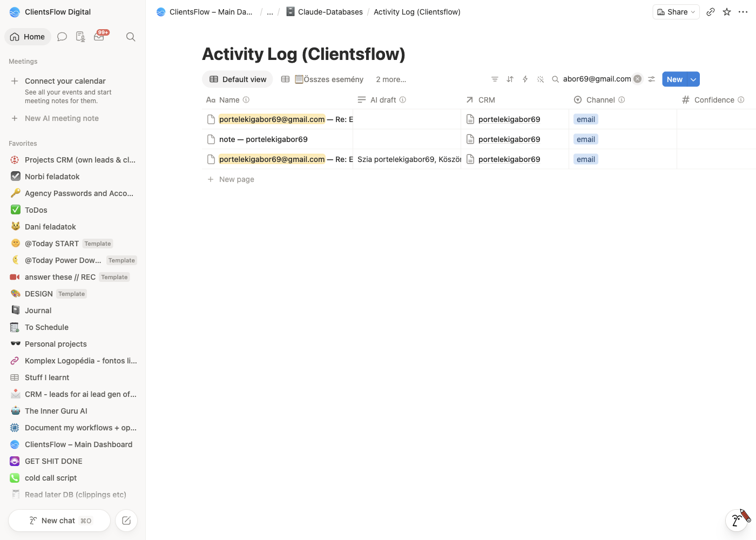Click the AI sparkle icon in toolbar
Viewport: 756px width, 540px height.
[x=540, y=79]
